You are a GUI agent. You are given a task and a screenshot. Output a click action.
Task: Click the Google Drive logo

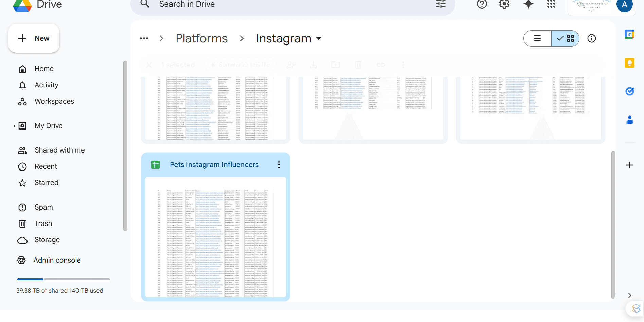[x=22, y=5]
